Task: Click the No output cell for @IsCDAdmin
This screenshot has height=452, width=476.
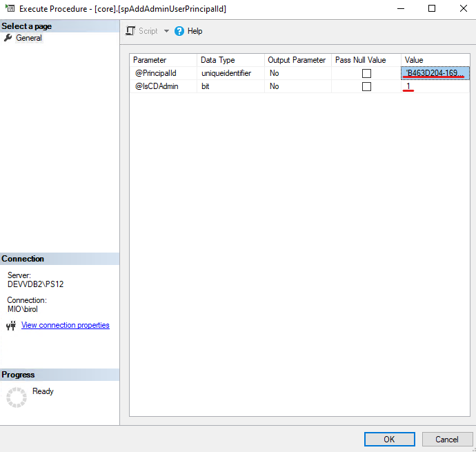Action: coord(298,86)
